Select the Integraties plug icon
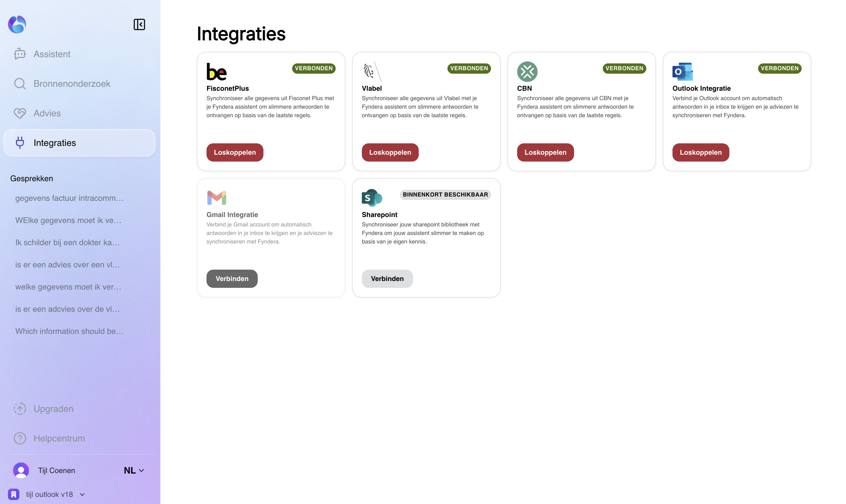This screenshot has height=504, width=846. pyautogui.click(x=20, y=143)
